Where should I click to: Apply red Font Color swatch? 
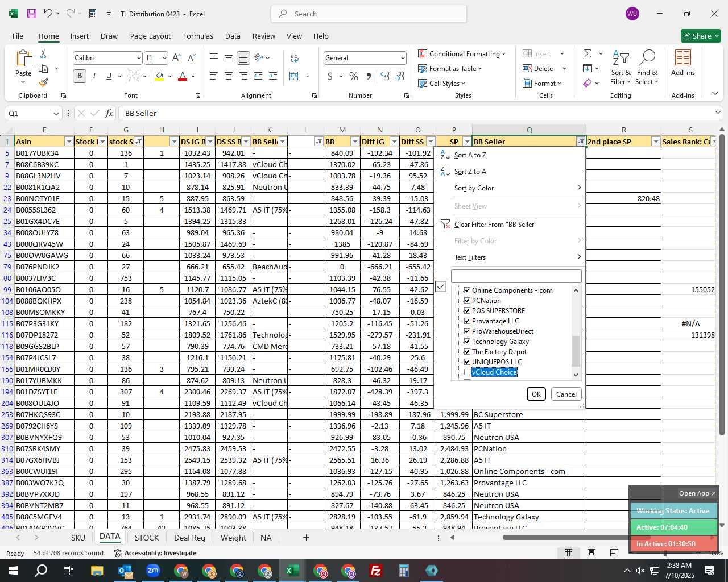coord(183,76)
